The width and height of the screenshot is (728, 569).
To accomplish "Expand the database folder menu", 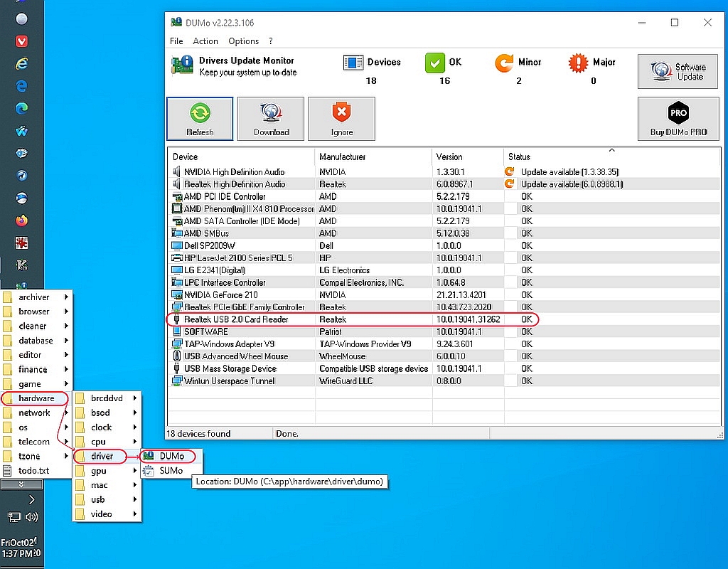I will coord(36,341).
